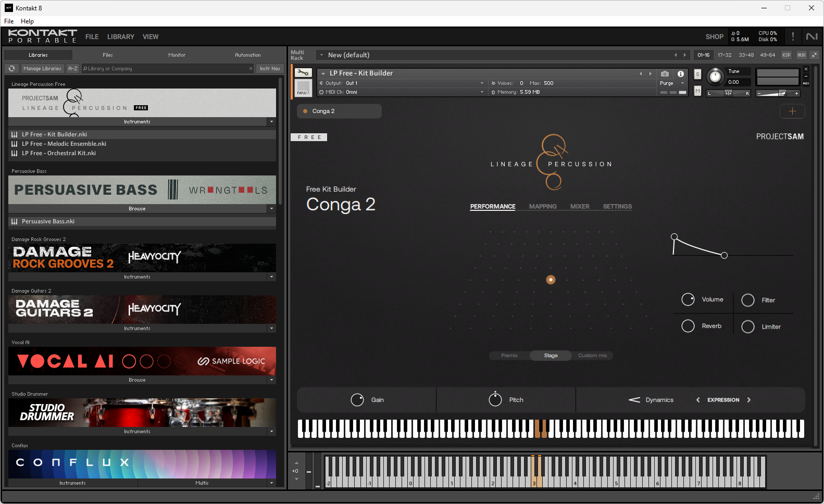Click the Kontakt alert exclamation icon
This screenshot has height=504, width=824.
click(793, 36)
